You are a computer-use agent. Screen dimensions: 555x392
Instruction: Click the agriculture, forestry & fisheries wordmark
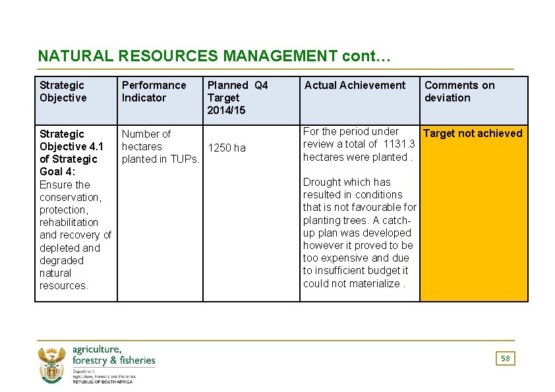click(113, 355)
